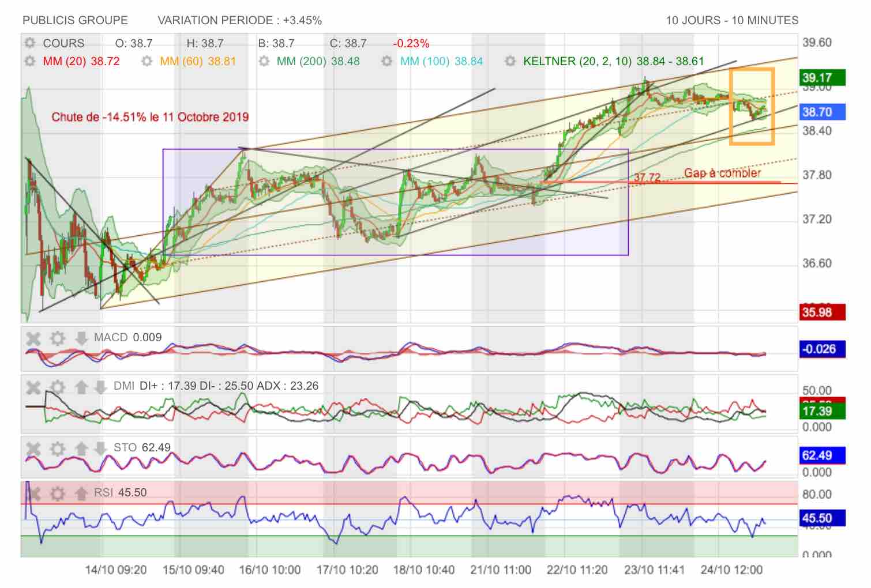The width and height of the screenshot is (871, 588).
Task: Click the DMI 17.39 green axis tag
Action: (822, 411)
